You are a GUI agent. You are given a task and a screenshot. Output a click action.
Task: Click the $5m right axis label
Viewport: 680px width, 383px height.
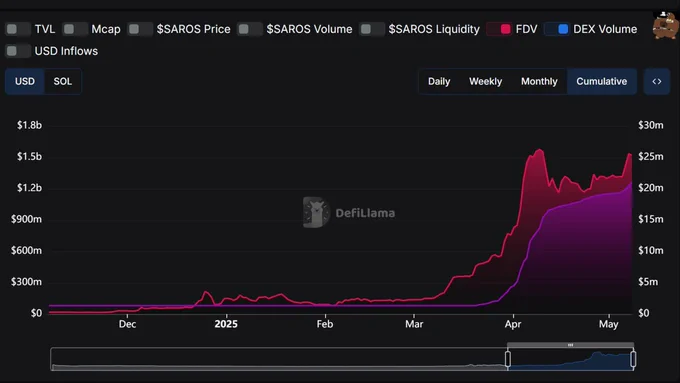(x=648, y=282)
